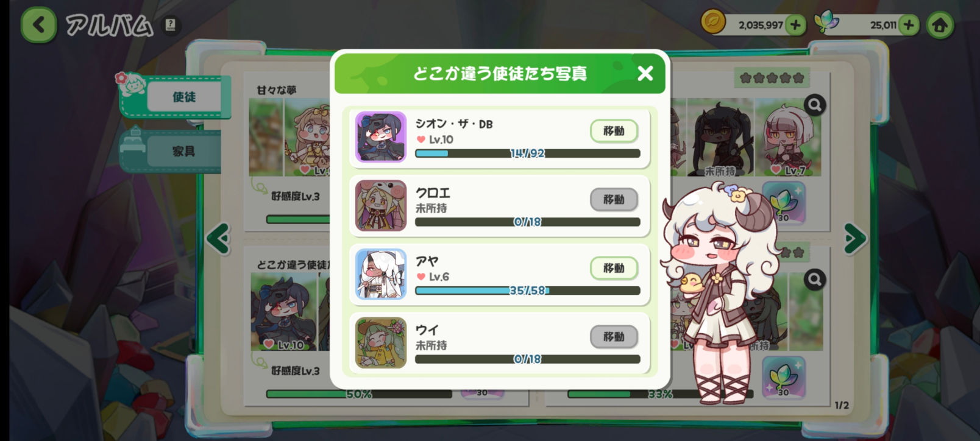The width and height of the screenshot is (980, 441).
Task: Switch to the 家具 tab
Action: coord(183,151)
